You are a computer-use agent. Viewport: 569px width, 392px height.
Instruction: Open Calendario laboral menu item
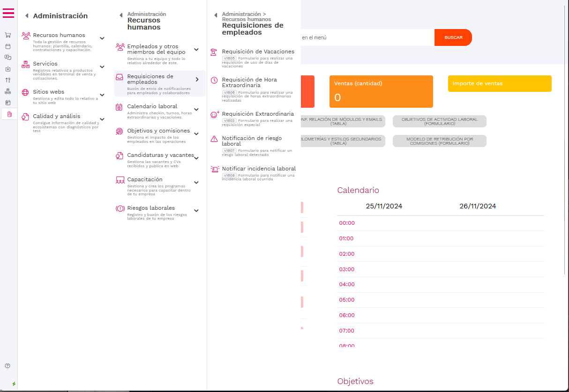pos(152,107)
